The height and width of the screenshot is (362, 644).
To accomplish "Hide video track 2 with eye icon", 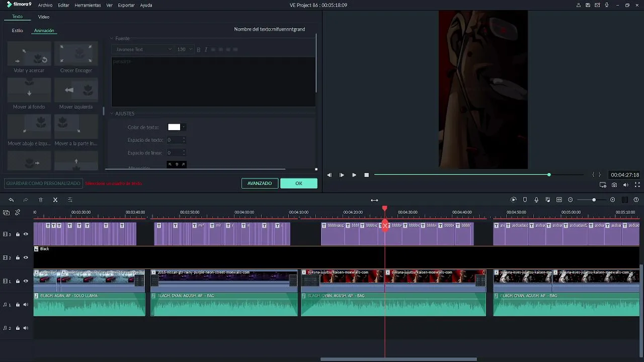I will (x=26, y=258).
